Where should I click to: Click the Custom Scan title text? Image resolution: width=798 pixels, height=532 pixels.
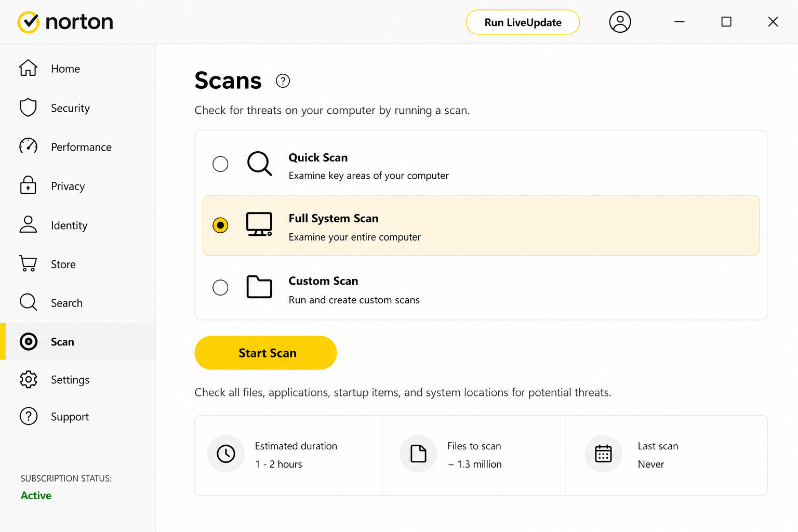coord(323,281)
